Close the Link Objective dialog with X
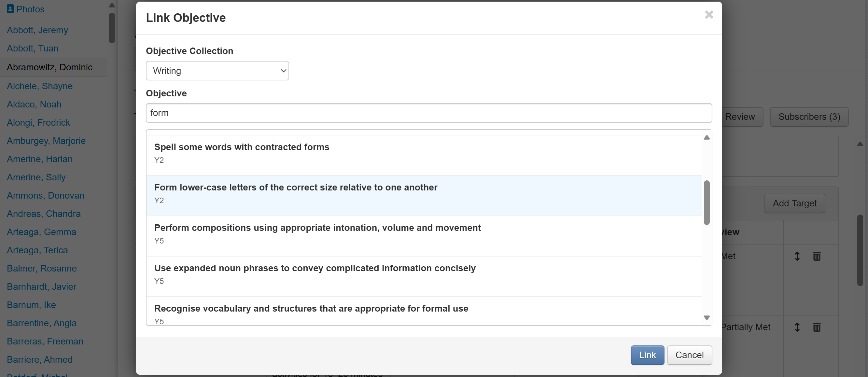 pyautogui.click(x=708, y=15)
